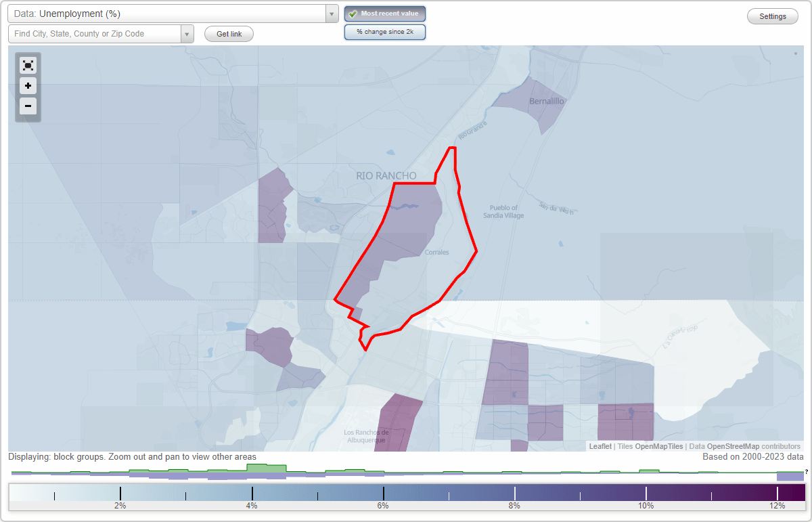
Task: Click the 6% mark on color legend
Action: click(383, 494)
